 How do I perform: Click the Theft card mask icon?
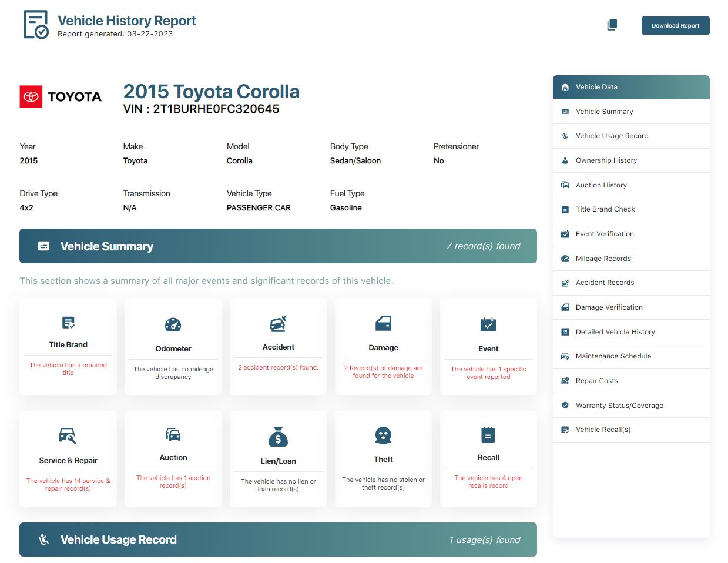click(383, 435)
